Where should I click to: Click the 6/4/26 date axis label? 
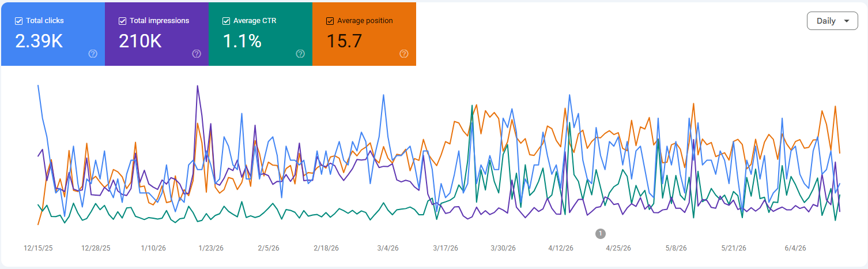795,248
